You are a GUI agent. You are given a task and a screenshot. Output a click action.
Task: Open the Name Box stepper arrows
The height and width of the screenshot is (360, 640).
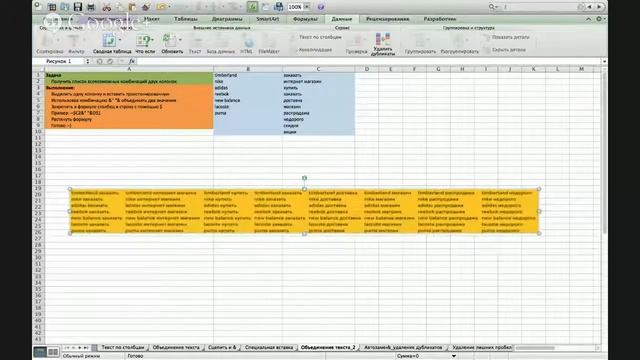point(87,61)
